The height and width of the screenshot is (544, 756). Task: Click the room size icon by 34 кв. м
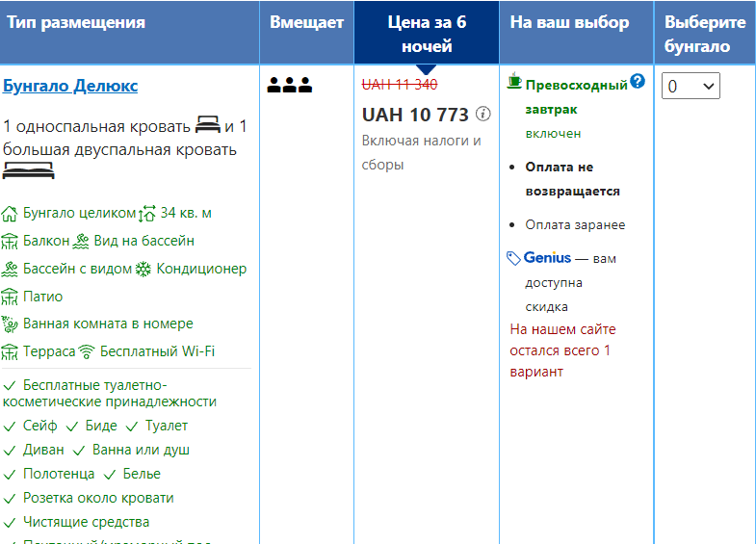pyautogui.click(x=147, y=214)
